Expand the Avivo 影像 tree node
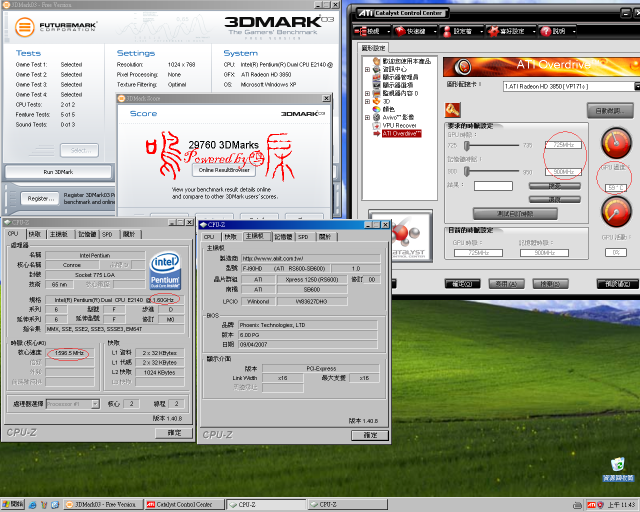This screenshot has width=640, height=512. [x=367, y=117]
